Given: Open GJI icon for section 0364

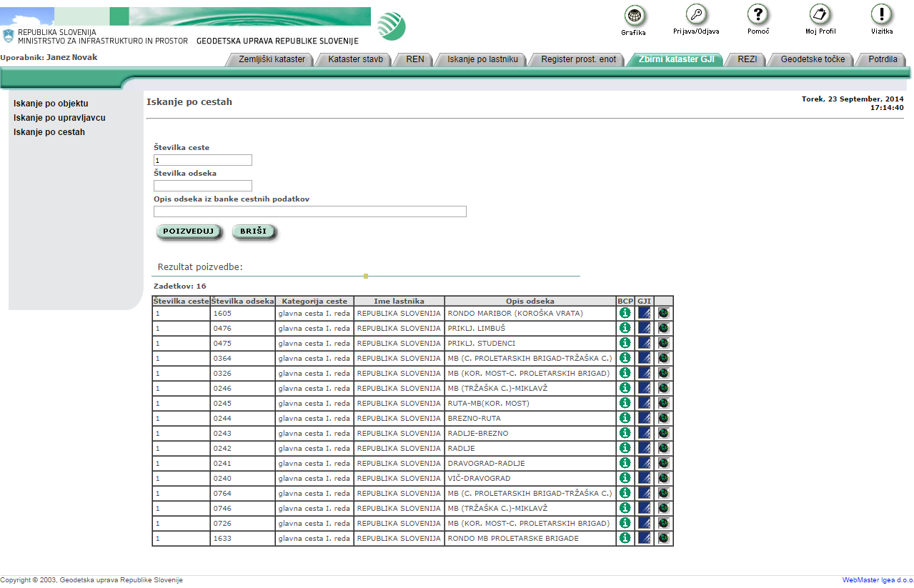Looking at the screenshot, I should point(645,358).
